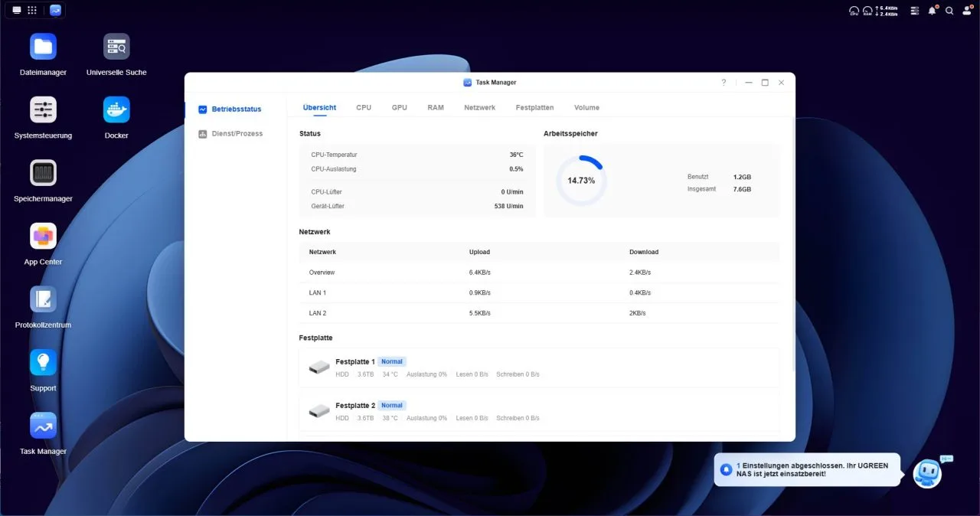Click the 14.73% memory usage ring

581,181
